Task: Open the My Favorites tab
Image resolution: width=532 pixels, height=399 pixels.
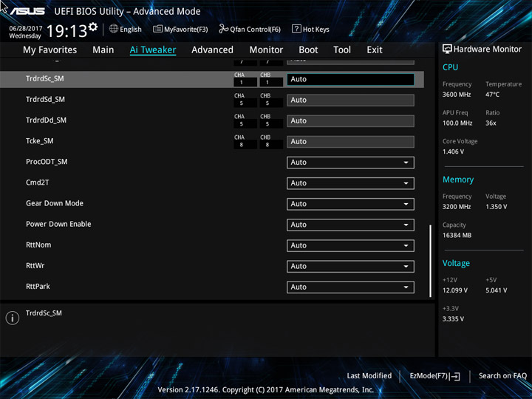Action: [x=50, y=50]
